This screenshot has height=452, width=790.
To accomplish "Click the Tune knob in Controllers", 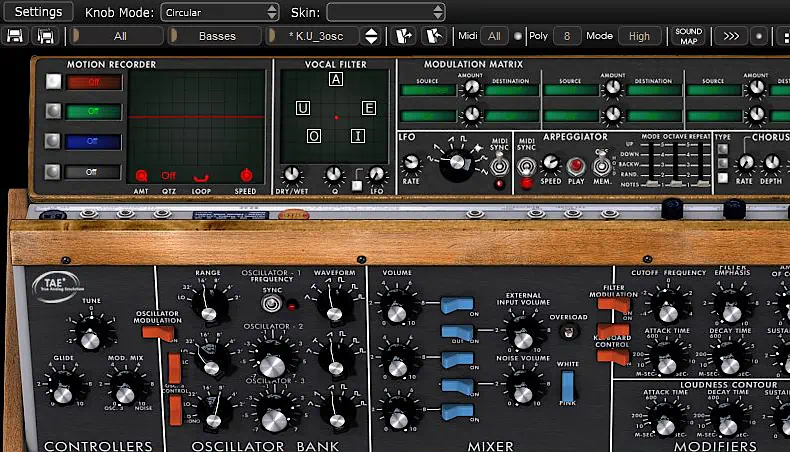I will (x=90, y=333).
